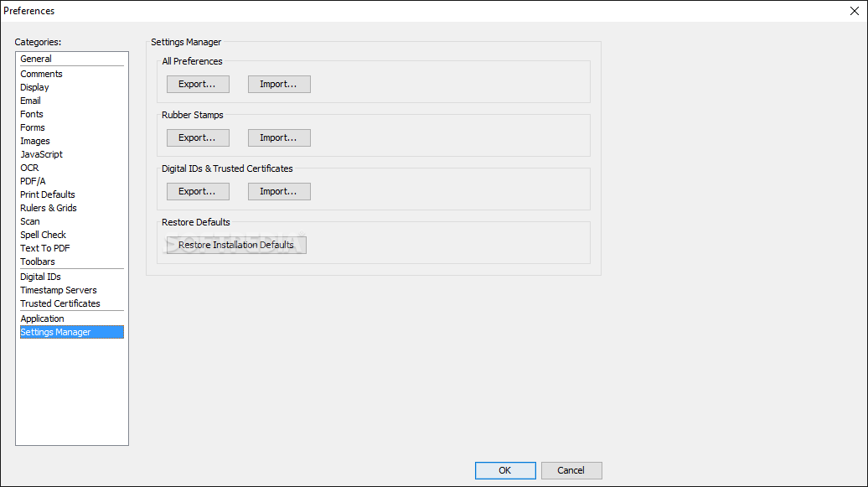The width and height of the screenshot is (868, 487).
Task: Select the Forms category
Action: click(72, 127)
